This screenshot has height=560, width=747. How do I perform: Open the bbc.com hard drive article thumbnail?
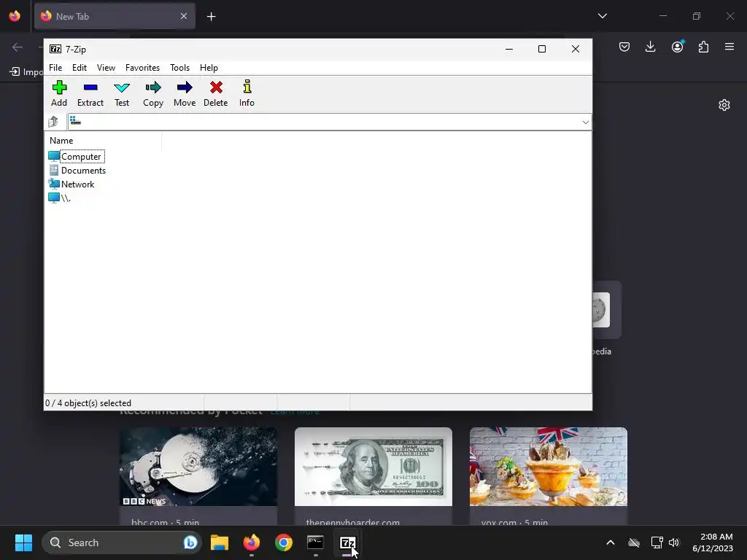click(x=198, y=467)
